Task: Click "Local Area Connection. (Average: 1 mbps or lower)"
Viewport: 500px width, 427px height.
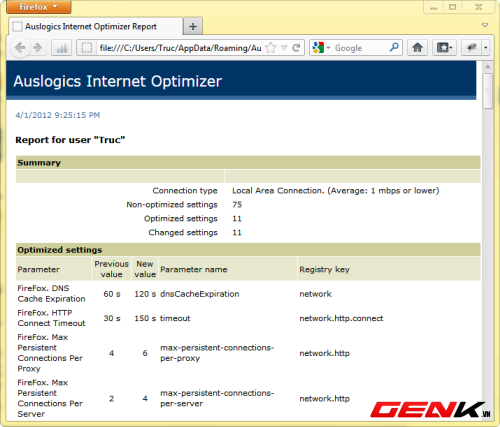Action: click(336, 191)
